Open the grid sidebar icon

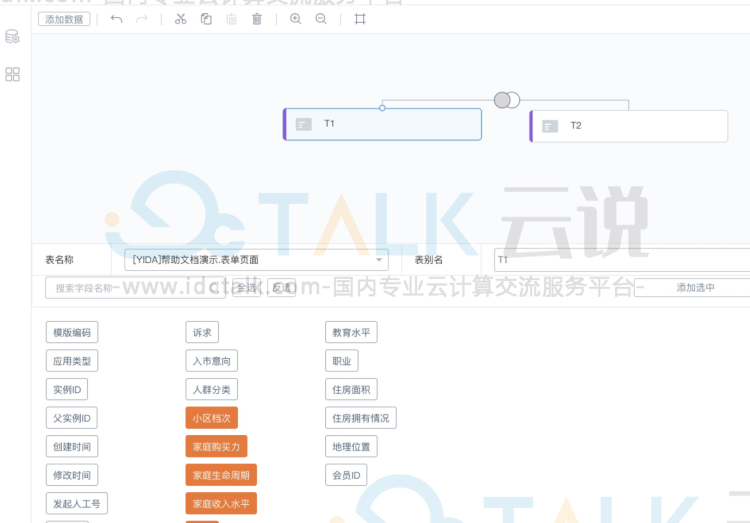12,74
